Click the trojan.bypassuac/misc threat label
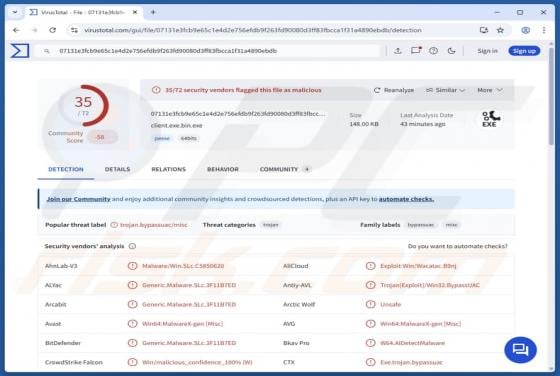This screenshot has height=376, width=560. tap(154, 225)
